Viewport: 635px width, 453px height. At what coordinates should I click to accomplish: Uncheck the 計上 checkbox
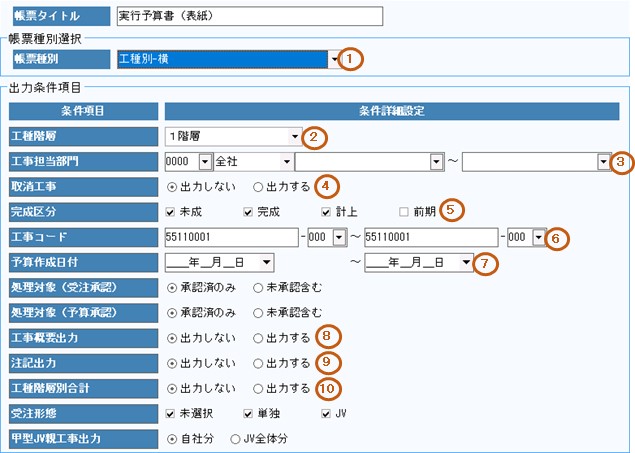click(326, 211)
